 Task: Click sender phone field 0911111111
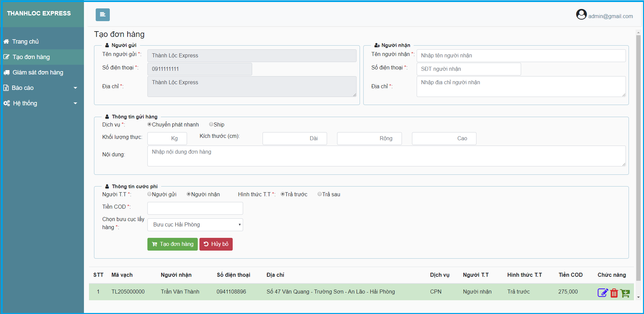coord(200,69)
